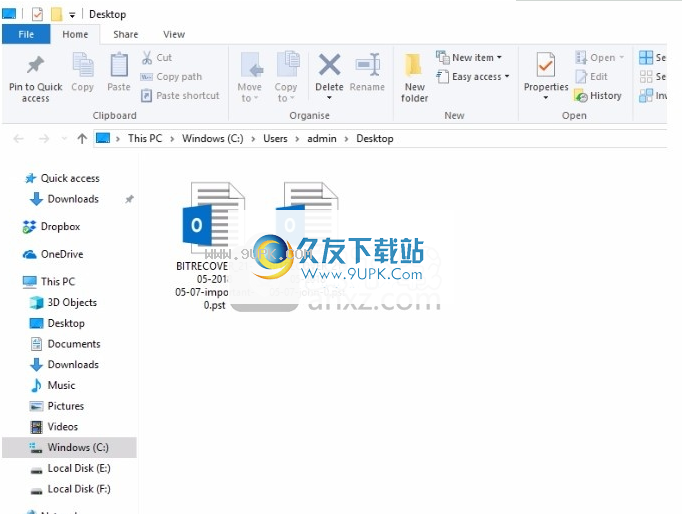Screen dimensions: 682x514
Task: Click the Open button in the ribbon
Action: click(x=599, y=57)
